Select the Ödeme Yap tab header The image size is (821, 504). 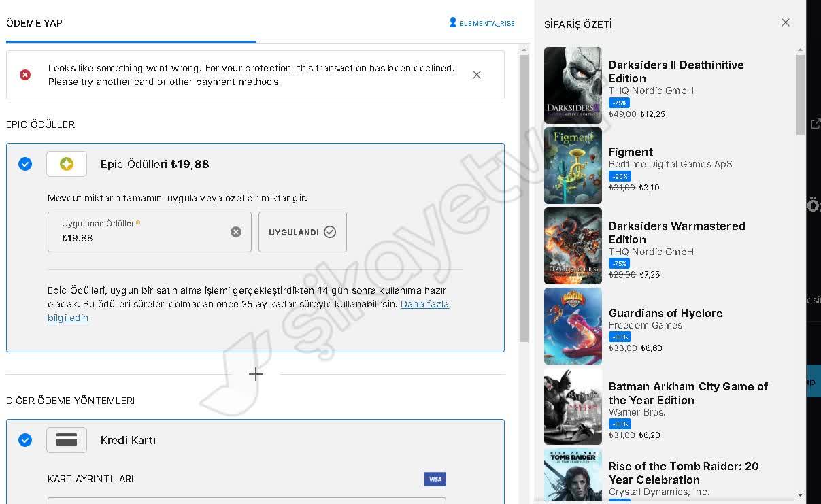point(34,23)
